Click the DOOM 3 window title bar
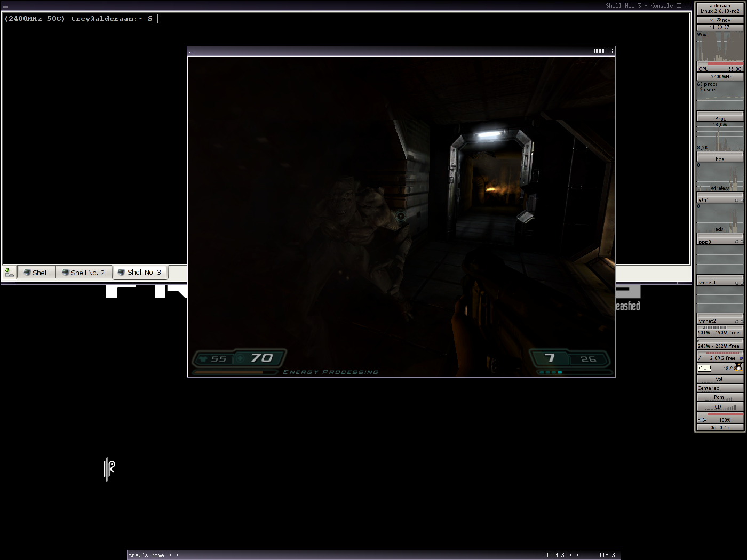Image resolution: width=747 pixels, height=560 pixels. tap(401, 51)
